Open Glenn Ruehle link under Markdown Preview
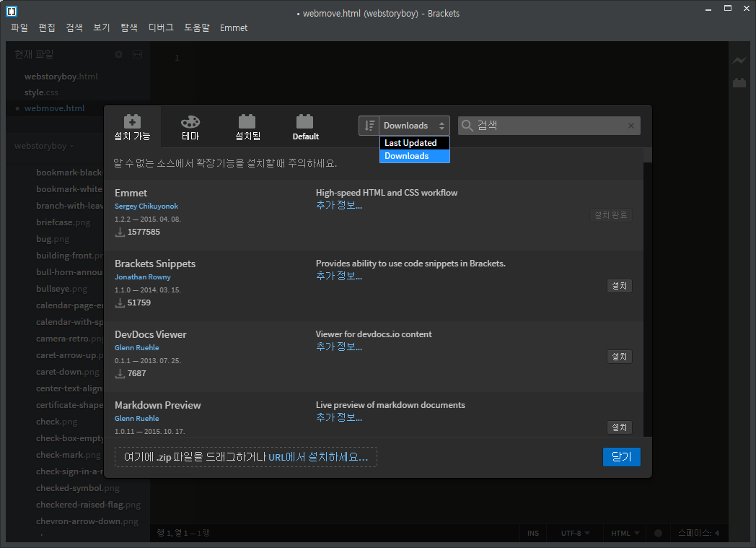The width and height of the screenshot is (756, 548). click(137, 418)
